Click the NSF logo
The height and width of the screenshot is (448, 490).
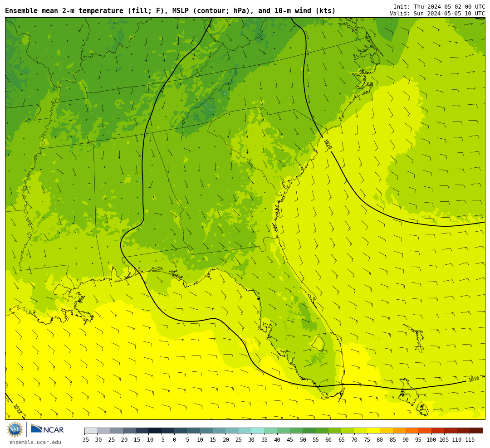pyautogui.click(x=15, y=429)
